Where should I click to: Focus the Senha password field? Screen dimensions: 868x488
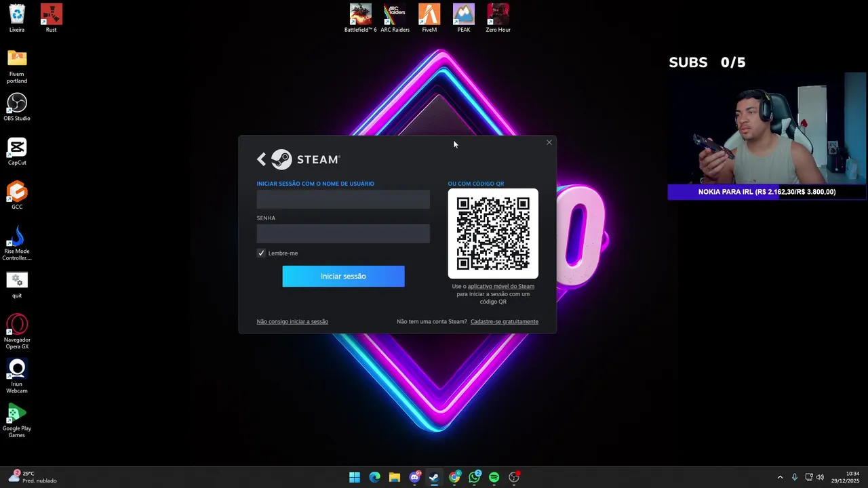(343, 234)
